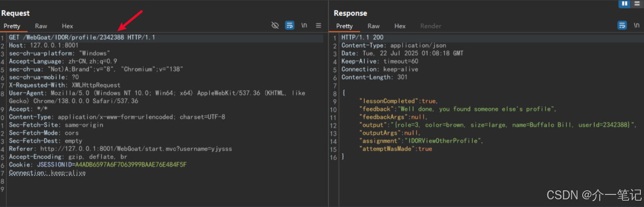Toggle \n line break display in Response panel
644x207 pixels.
coord(636,26)
